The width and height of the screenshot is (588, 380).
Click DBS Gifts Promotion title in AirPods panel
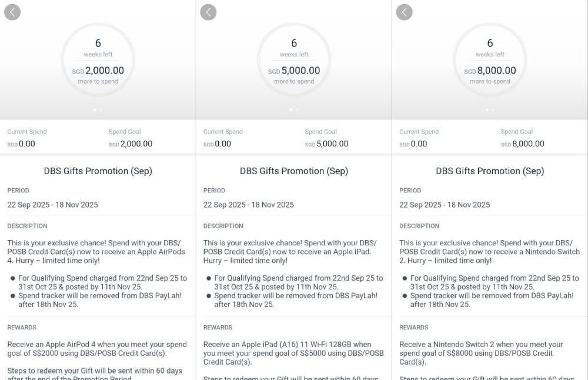(98, 171)
